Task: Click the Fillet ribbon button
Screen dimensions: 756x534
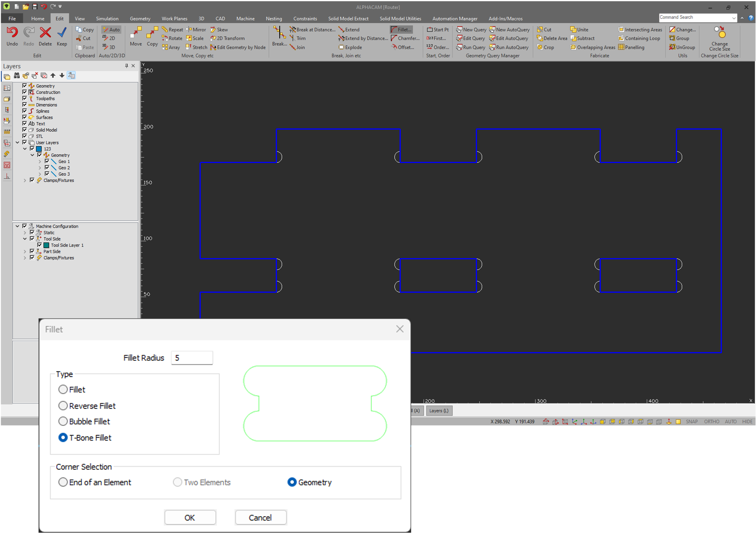Action: coord(401,30)
